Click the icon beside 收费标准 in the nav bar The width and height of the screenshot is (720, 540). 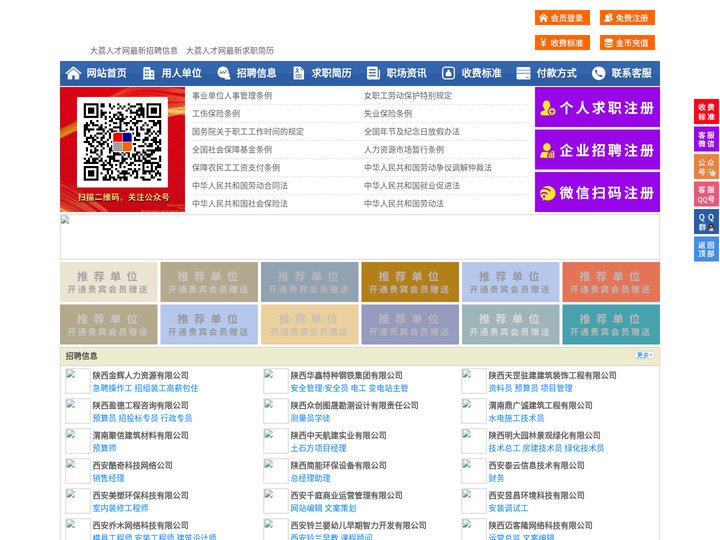tap(448, 73)
